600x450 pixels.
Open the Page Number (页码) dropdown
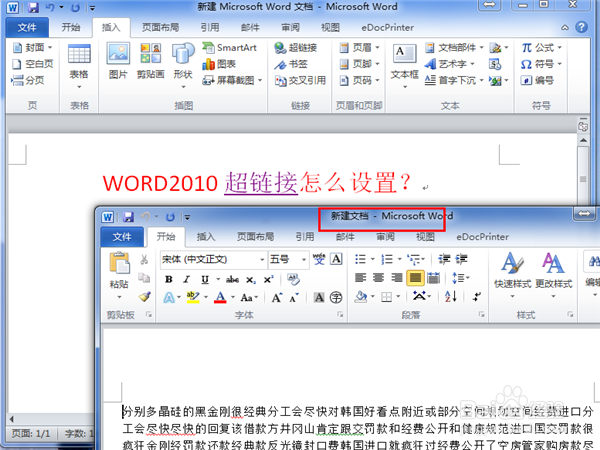tap(360, 80)
